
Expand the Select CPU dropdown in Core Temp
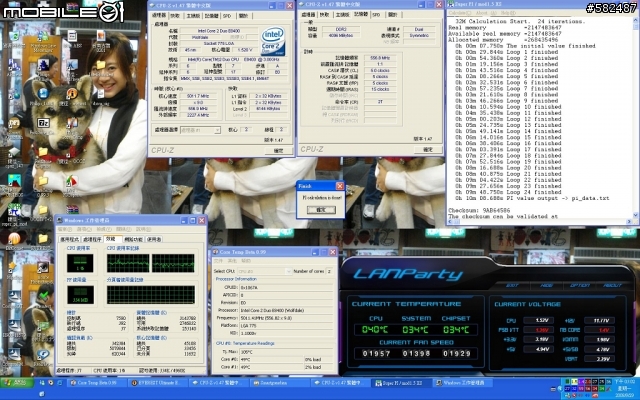[x=289, y=271]
